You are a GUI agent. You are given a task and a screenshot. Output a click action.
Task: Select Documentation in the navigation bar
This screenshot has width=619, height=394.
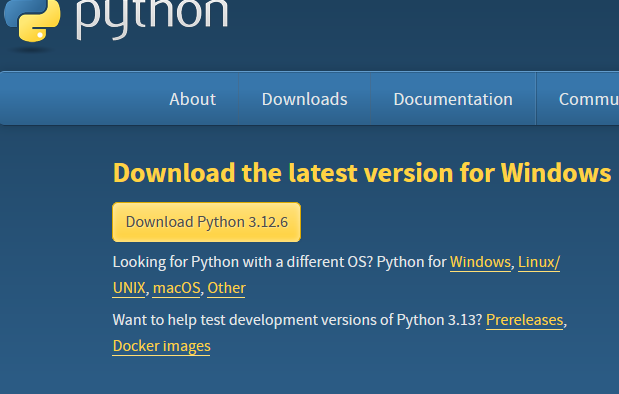[453, 99]
